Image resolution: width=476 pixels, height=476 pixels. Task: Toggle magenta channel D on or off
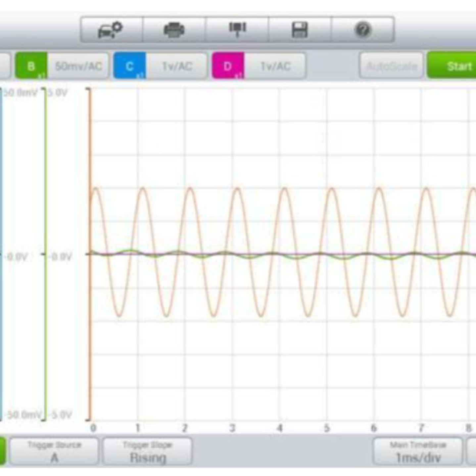coord(228,66)
